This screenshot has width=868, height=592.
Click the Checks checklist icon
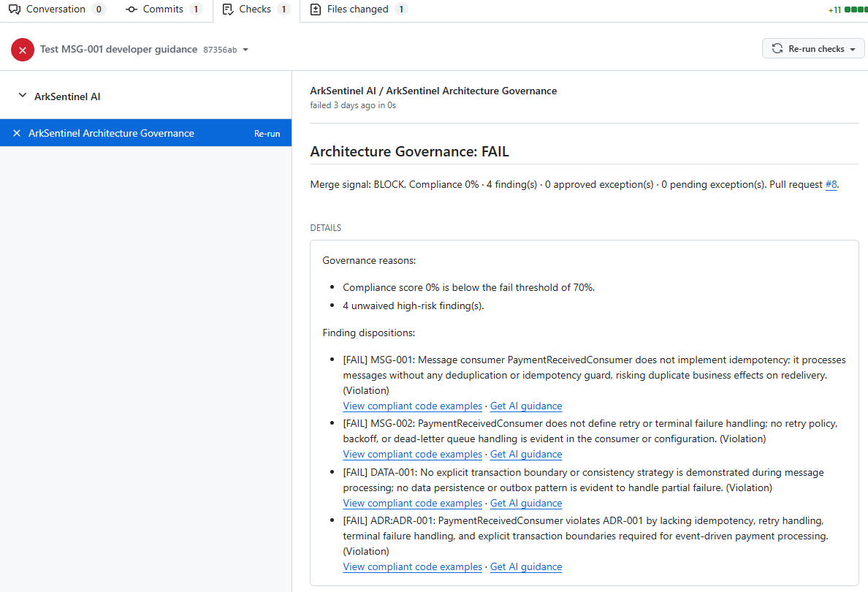pos(228,10)
